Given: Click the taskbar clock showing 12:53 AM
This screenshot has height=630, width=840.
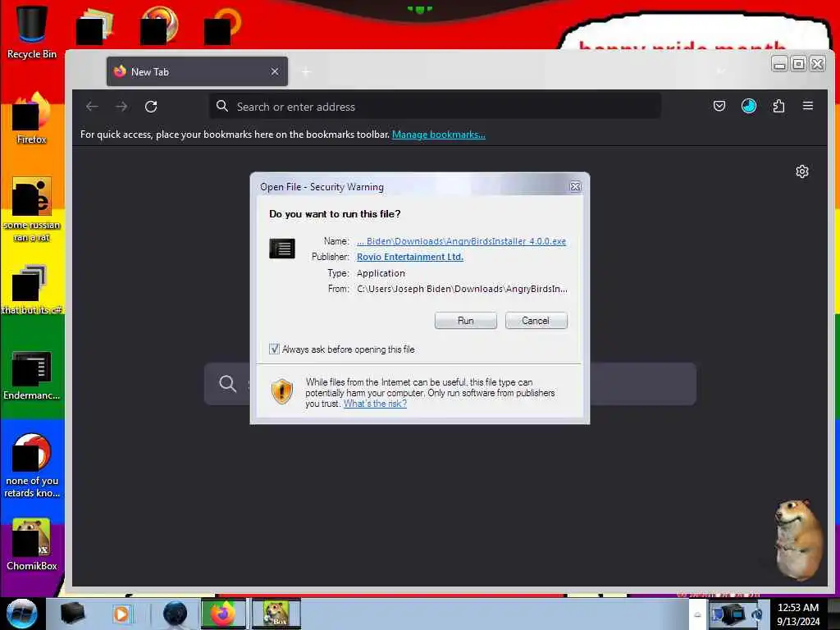Looking at the screenshot, I should pos(798,614).
